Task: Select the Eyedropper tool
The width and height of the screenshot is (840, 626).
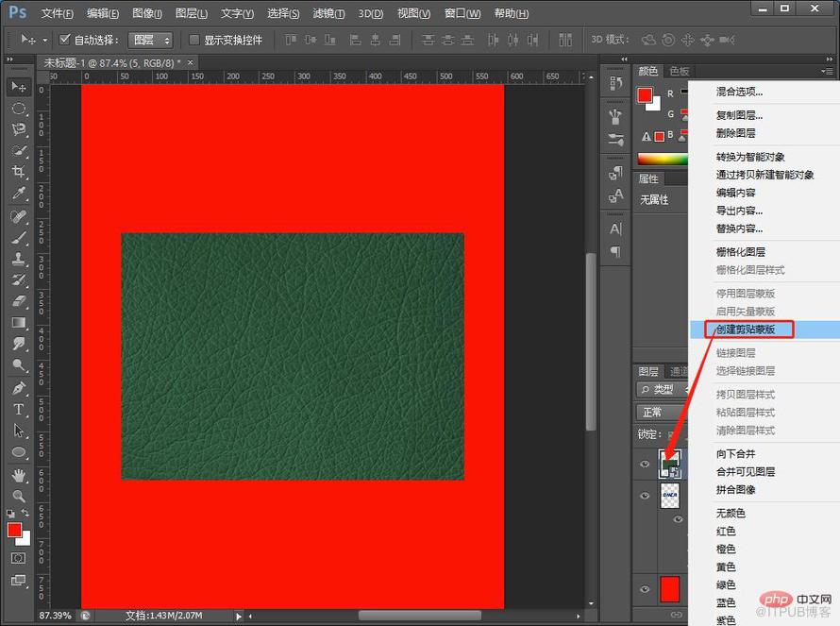Action: (18, 193)
